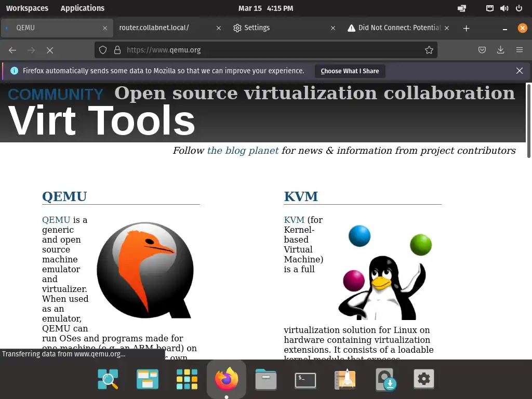Open the tracking protection shield icon
This screenshot has height=399, width=532.
[x=103, y=50]
